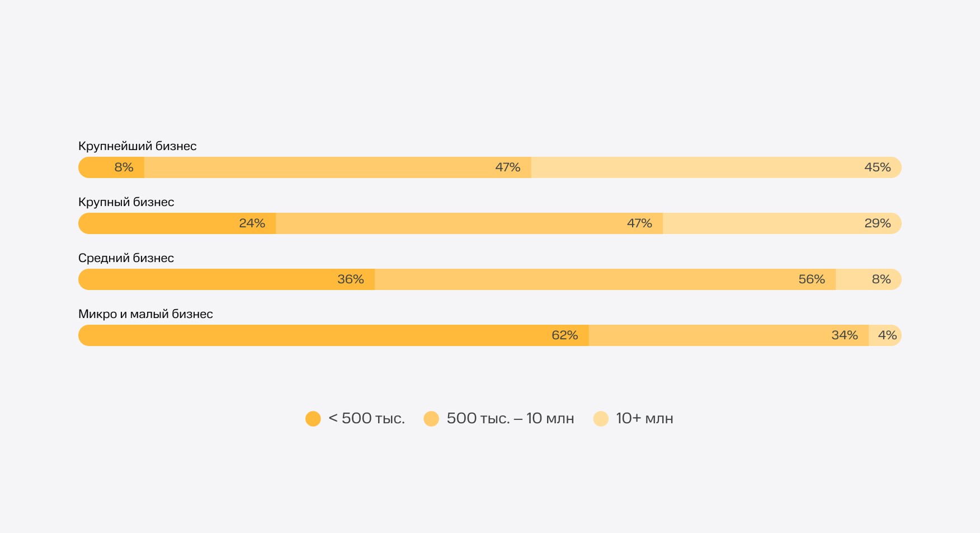
Task: Click the 'Крупнейший бизнес' row label
Action: click(138, 146)
